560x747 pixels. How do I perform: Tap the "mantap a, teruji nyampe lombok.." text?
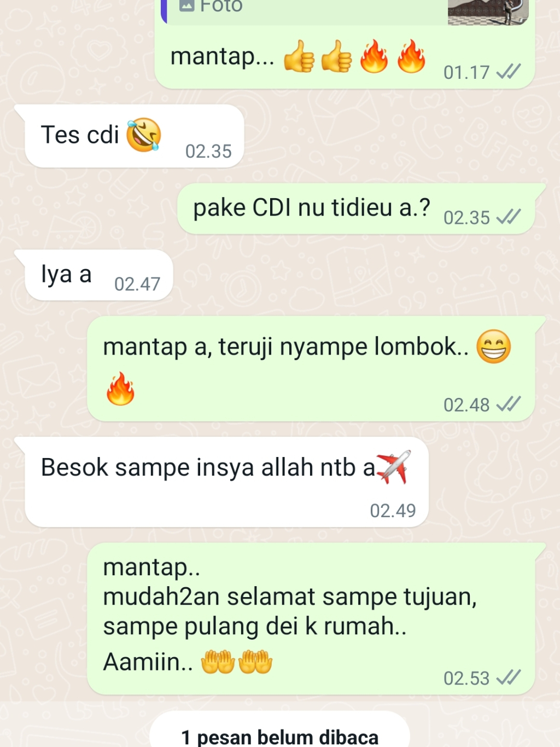286,346
